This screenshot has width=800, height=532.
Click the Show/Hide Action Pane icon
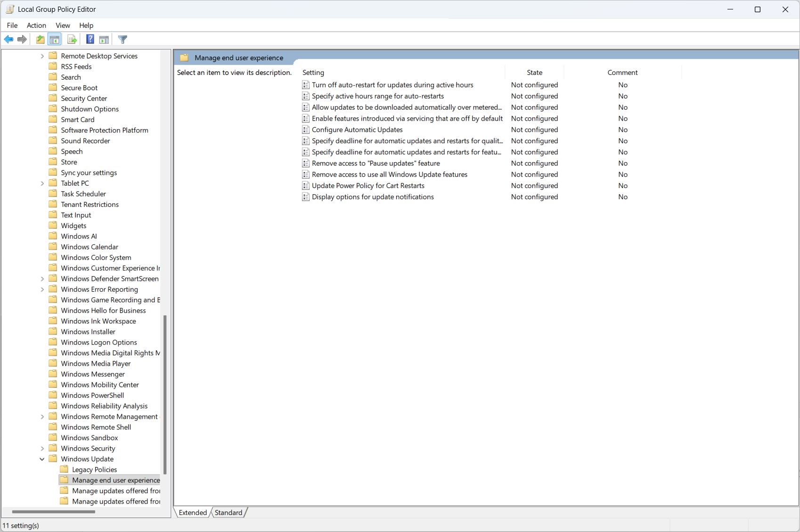104,39
